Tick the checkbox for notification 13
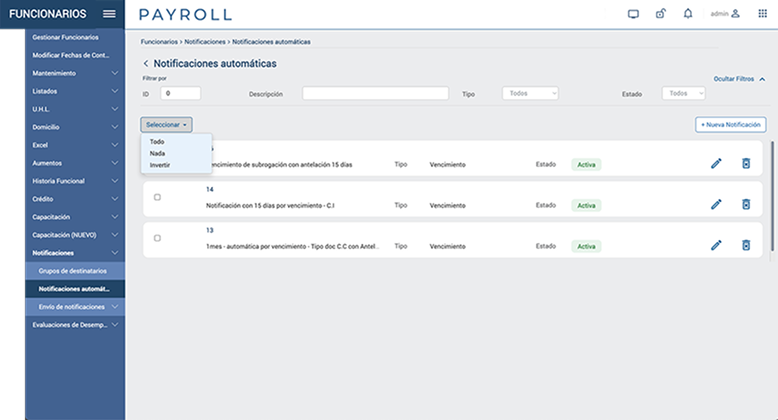The image size is (778, 420). 157,238
